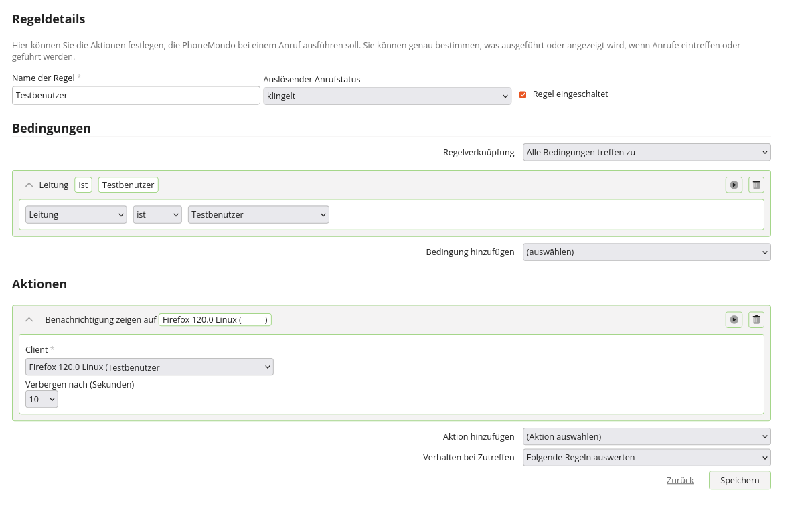Viewport: 812px width, 512px height.
Task: Open the Verhalten bei Zutreffen dropdown
Action: tap(646, 458)
